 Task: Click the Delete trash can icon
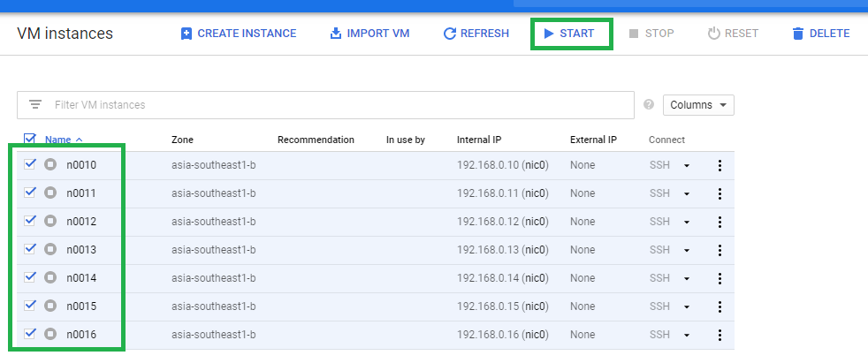(x=797, y=34)
